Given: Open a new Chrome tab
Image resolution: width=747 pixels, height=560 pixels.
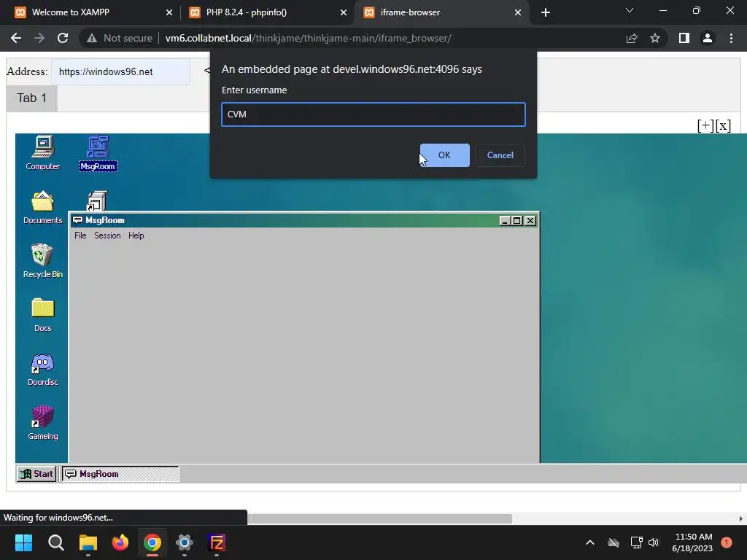Looking at the screenshot, I should [x=546, y=12].
